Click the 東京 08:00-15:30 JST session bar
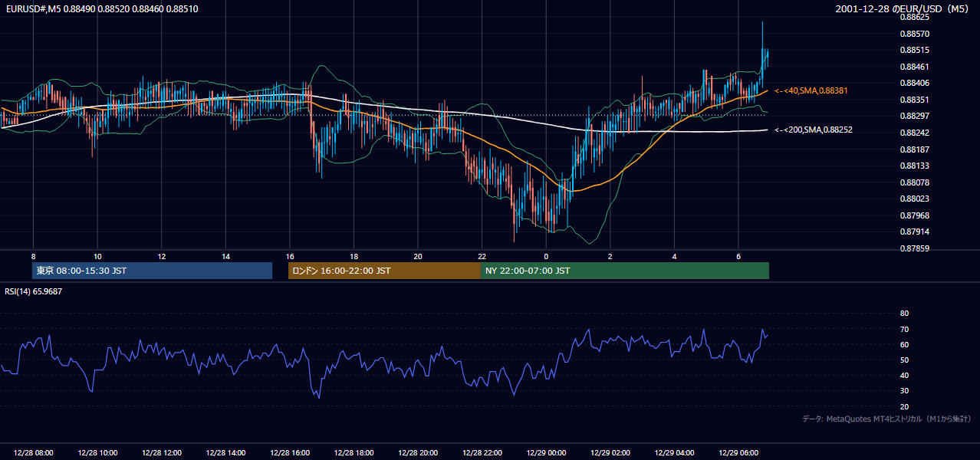980x460 pixels. coord(153,271)
